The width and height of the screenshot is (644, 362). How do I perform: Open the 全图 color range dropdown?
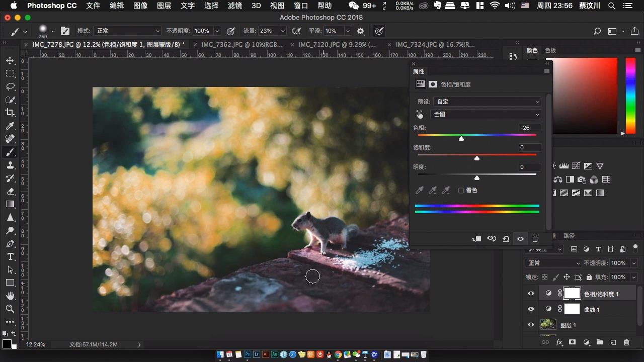coord(486,114)
